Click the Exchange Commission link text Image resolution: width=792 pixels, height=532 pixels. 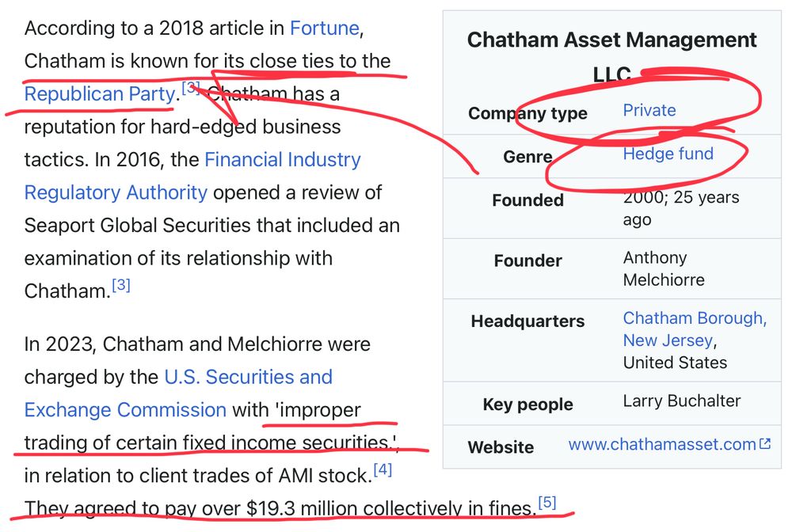click(x=125, y=410)
